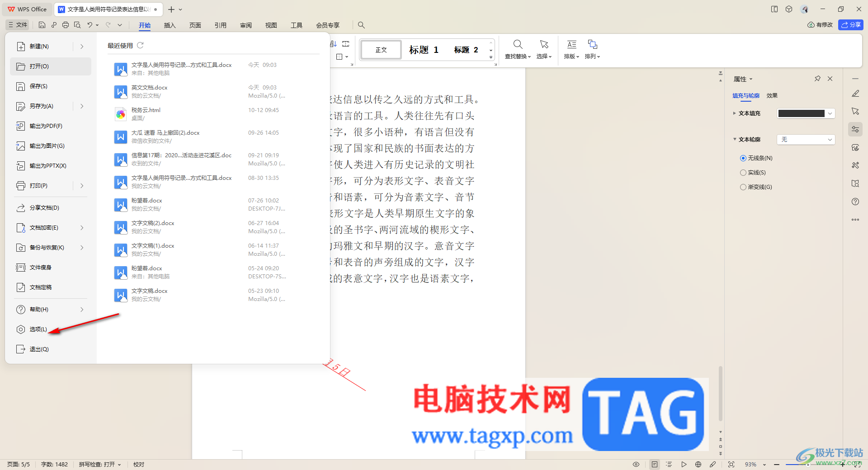Viewport: 868px width, 470px height.
Task: Pin the 属性 properties panel
Action: (817, 79)
